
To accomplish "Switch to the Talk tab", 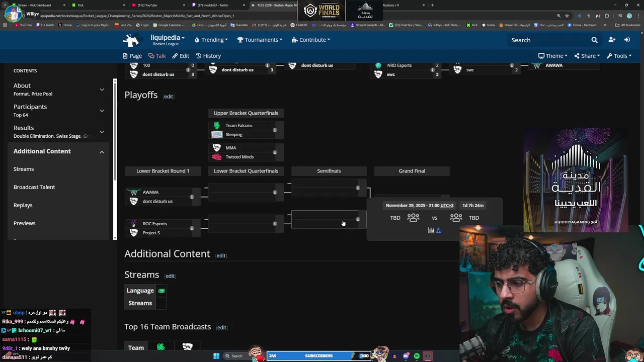I will (x=157, y=56).
